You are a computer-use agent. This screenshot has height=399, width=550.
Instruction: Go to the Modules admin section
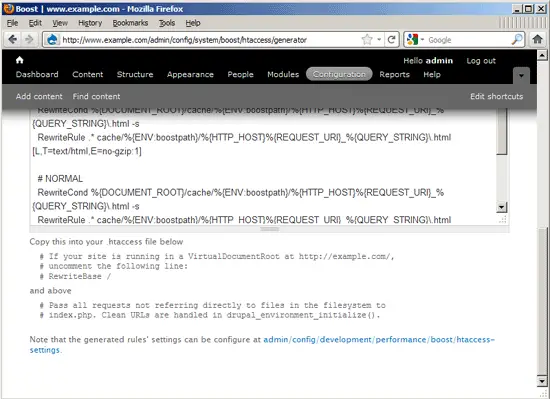[x=283, y=74]
